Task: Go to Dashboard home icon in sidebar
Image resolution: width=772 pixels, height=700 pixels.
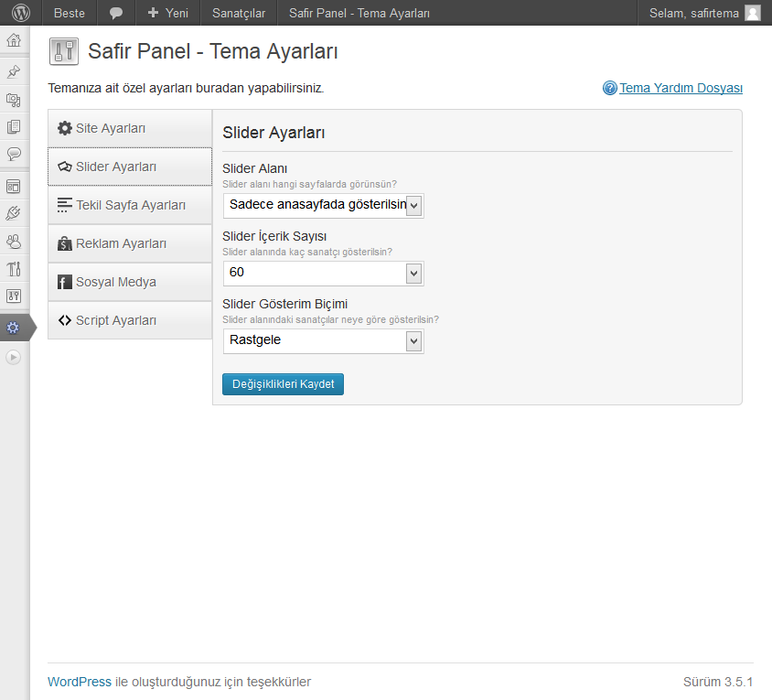Action: (x=14, y=40)
